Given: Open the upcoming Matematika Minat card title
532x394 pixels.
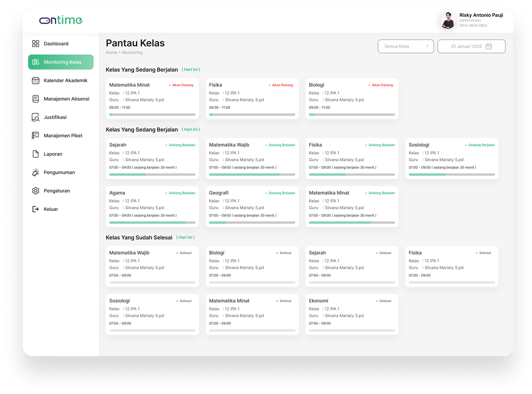Looking at the screenshot, I should pyautogui.click(x=129, y=85).
